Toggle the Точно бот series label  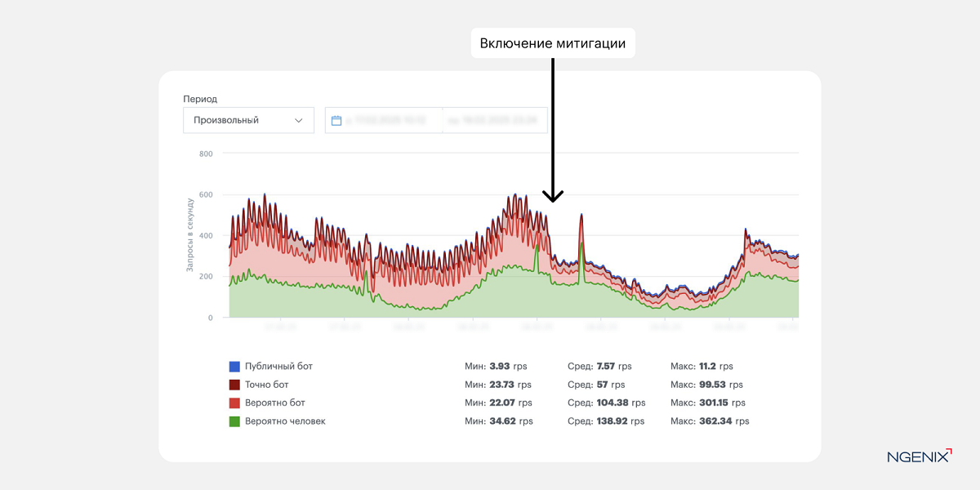pyautogui.click(x=267, y=385)
